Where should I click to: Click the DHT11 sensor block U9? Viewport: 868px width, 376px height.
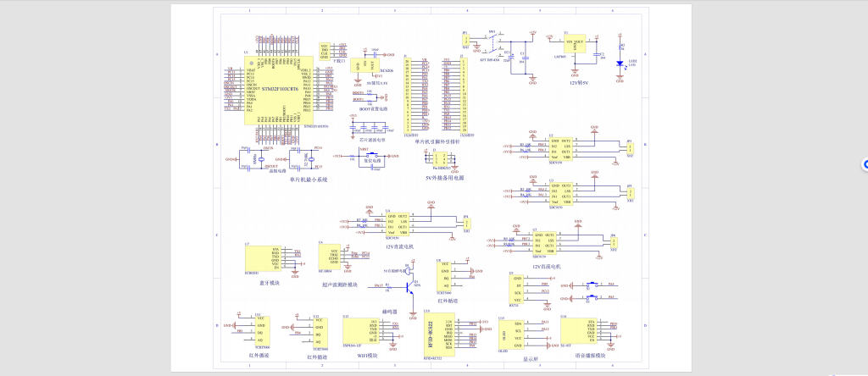(515, 288)
